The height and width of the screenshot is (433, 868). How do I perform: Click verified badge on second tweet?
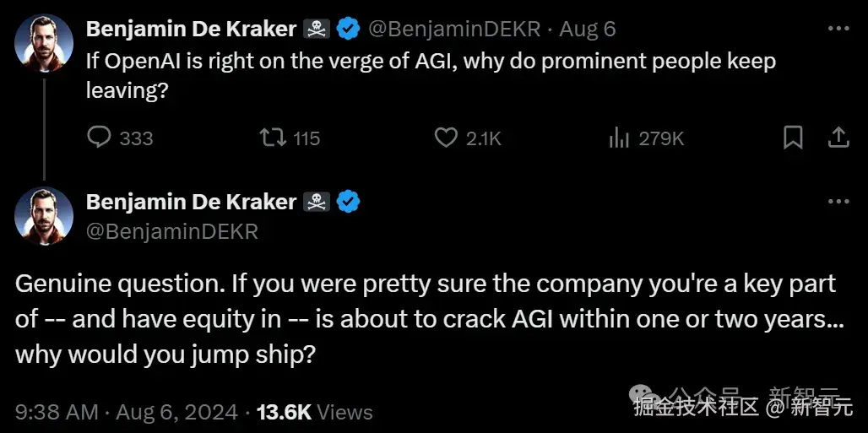point(348,202)
